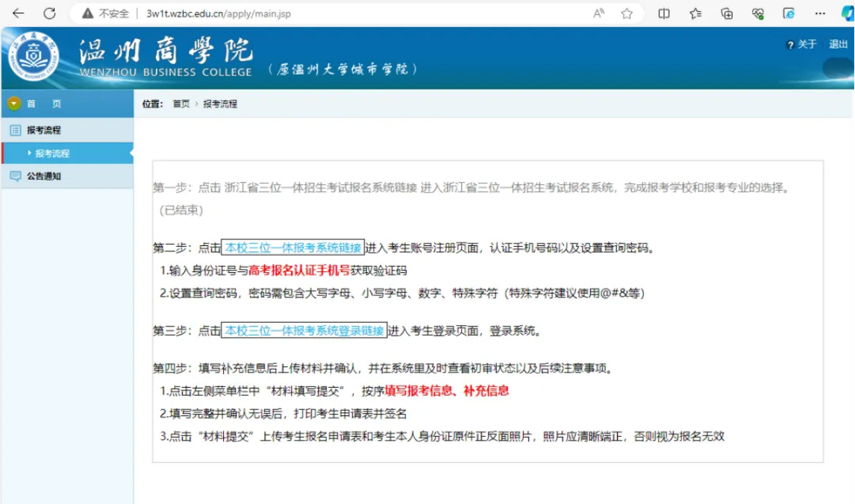Screen dimensions: 855x504
Task: Click the 关于 help link
Action: tap(807, 44)
